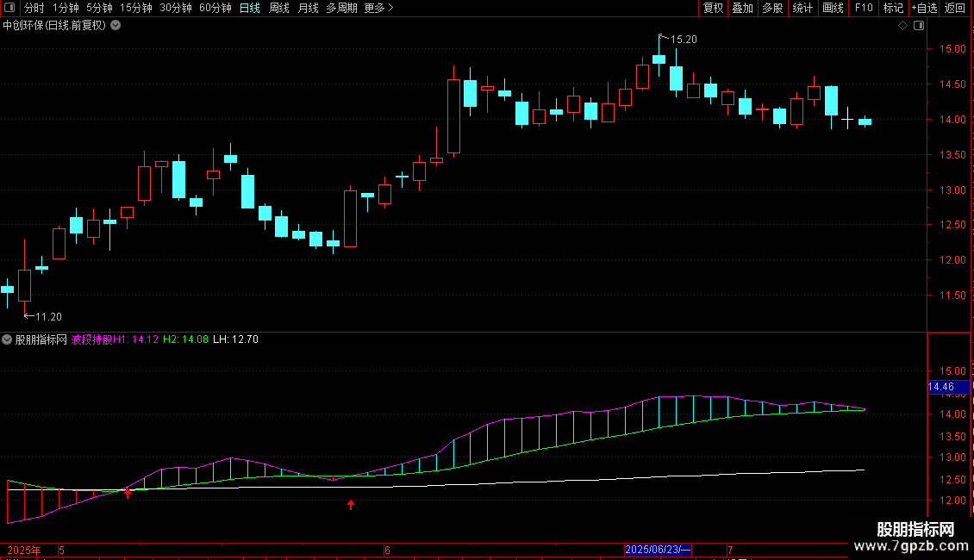Screen dimensions: 974x560
Task: Click the 返回 back button
Action: [955, 8]
